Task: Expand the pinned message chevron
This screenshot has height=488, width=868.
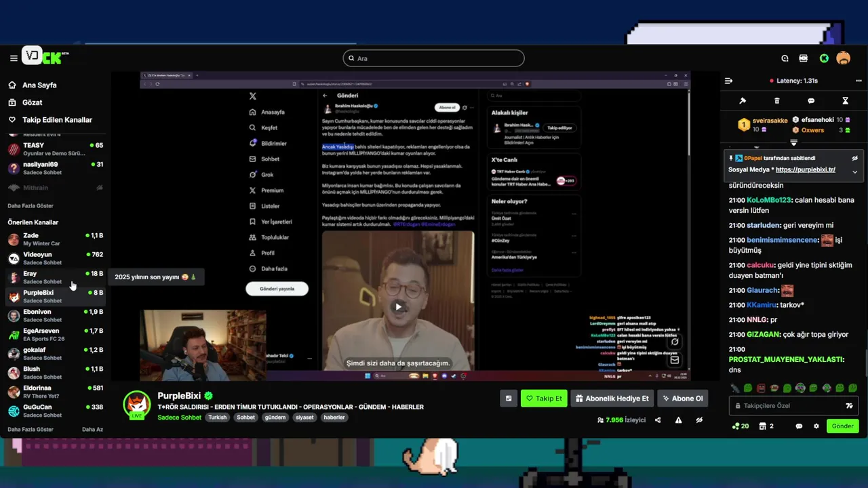Action: (854, 171)
